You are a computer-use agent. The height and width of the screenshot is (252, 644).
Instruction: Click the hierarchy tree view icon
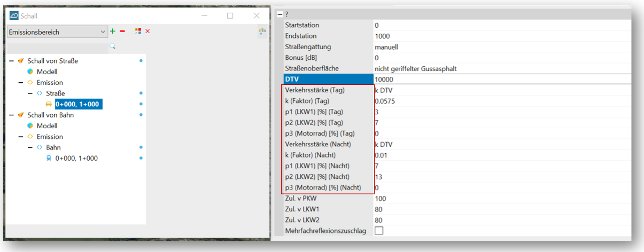point(262,31)
